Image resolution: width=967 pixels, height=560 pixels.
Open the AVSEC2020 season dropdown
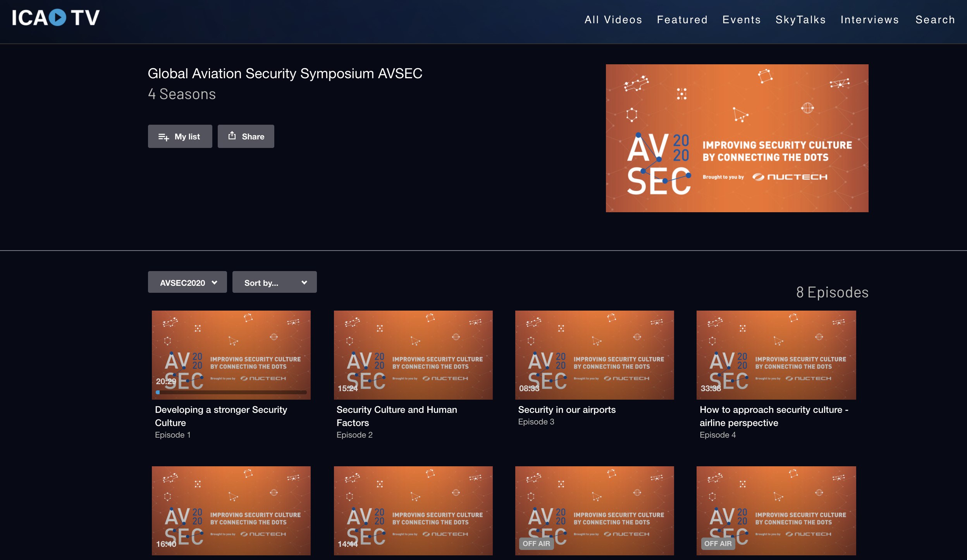(x=188, y=282)
